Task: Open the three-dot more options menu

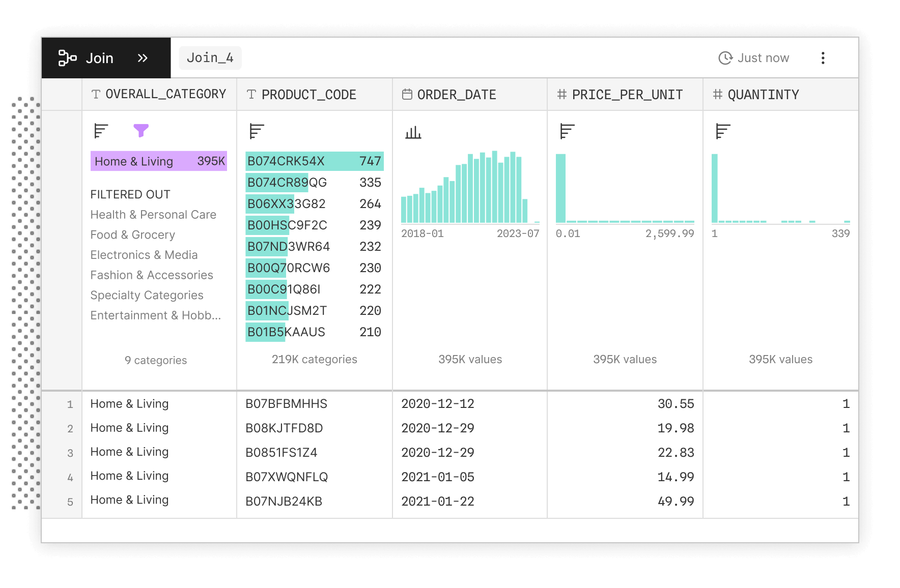Action: 823,58
